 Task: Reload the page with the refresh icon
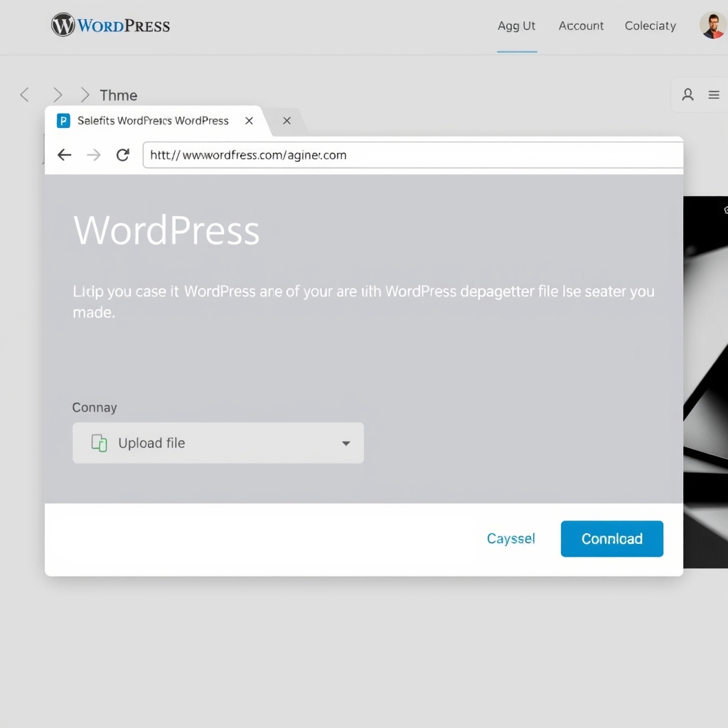[x=122, y=155]
